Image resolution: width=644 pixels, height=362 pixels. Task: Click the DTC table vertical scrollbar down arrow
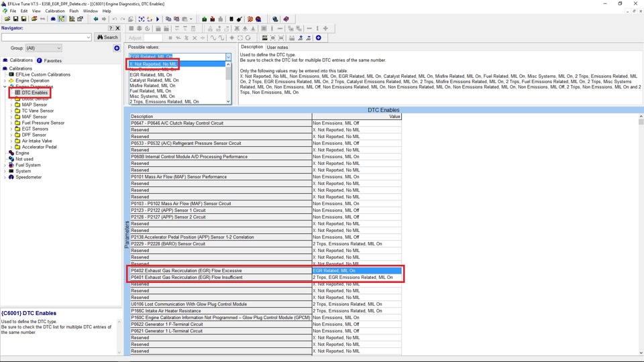coord(641,353)
